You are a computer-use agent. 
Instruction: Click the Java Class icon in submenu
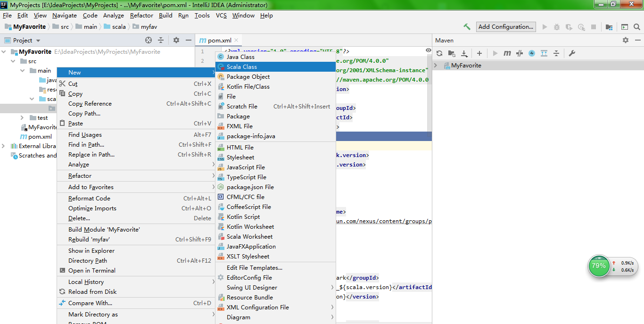[x=221, y=57]
